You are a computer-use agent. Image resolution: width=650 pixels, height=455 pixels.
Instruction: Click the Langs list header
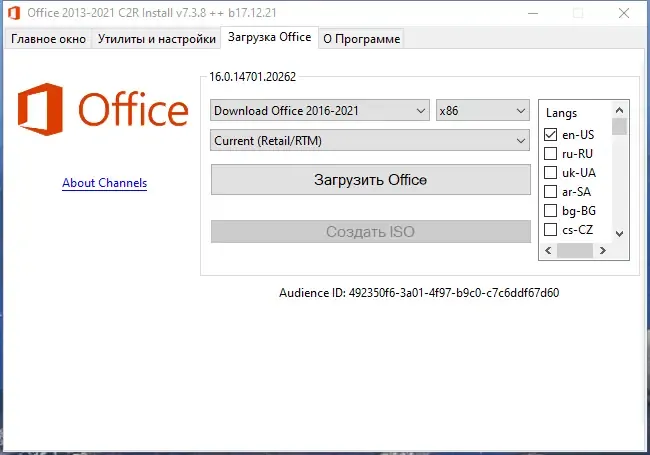[561, 113]
